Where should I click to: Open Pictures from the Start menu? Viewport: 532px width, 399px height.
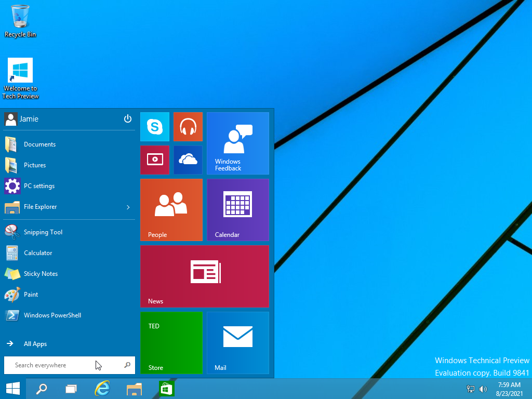tap(69, 165)
